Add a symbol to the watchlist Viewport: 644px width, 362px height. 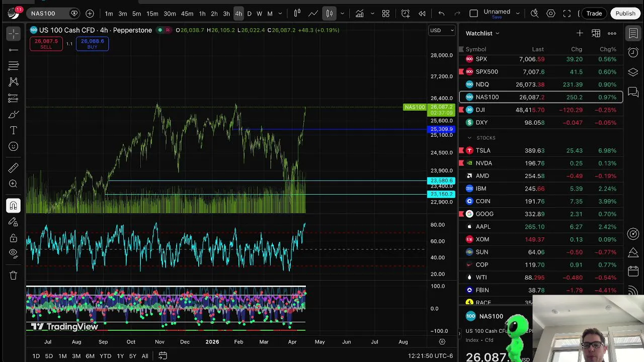tap(580, 33)
